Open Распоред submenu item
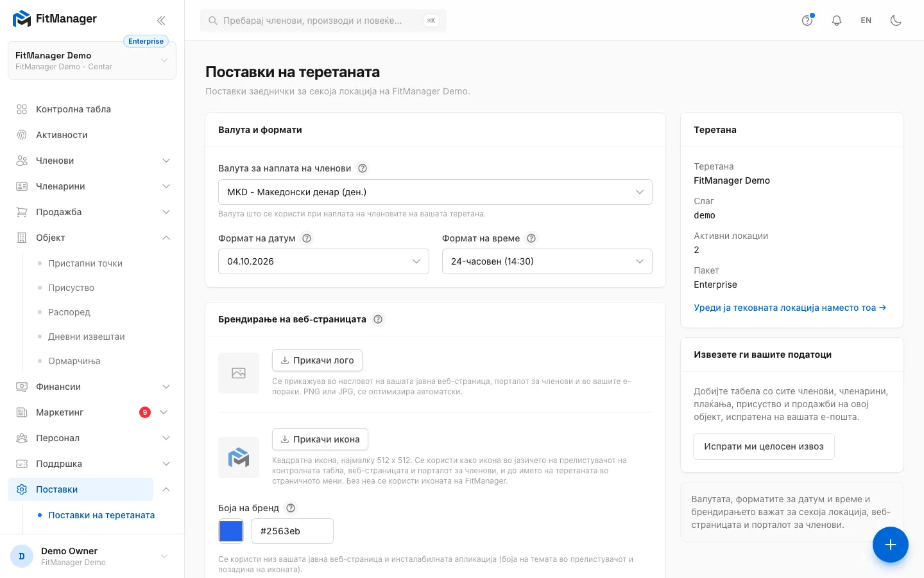Screen dimensions: 924x578 69,312
